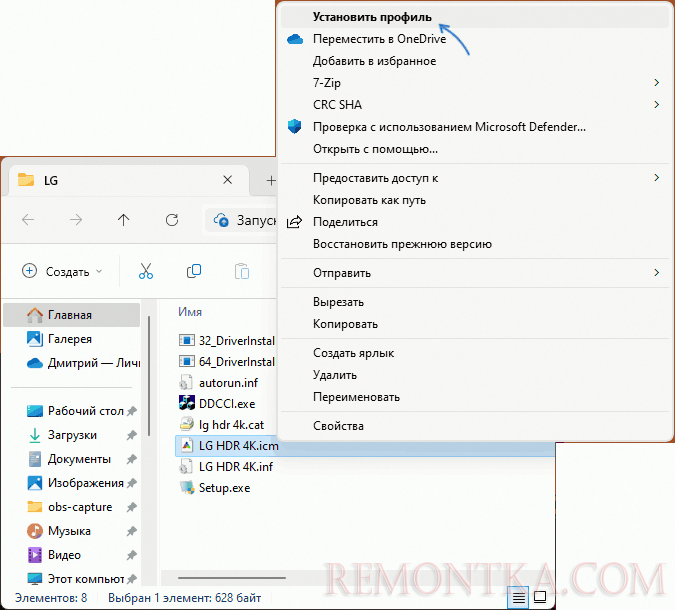Click chevron beside 'Отправить'
This screenshot has width=675, height=610.
pyautogui.click(x=656, y=272)
